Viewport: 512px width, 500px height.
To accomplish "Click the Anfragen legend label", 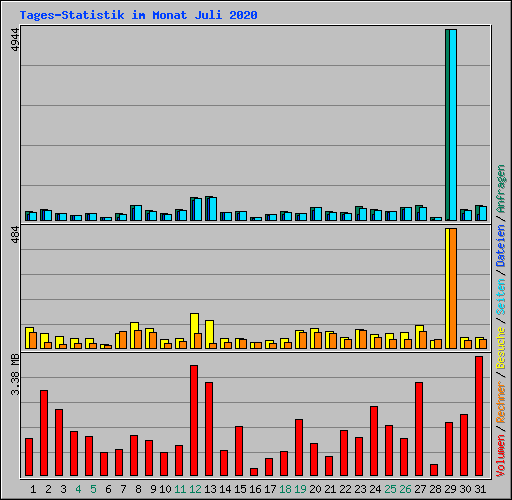I will 501,189.
